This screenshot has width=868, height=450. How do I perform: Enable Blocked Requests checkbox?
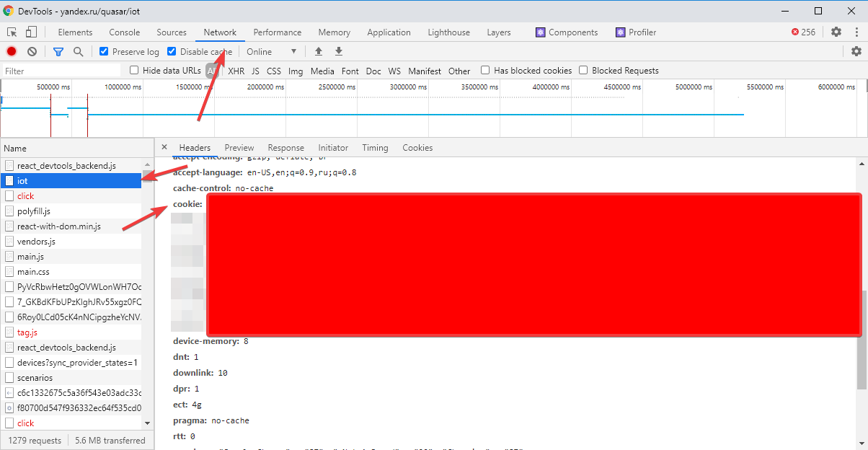[x=583, y=70]
